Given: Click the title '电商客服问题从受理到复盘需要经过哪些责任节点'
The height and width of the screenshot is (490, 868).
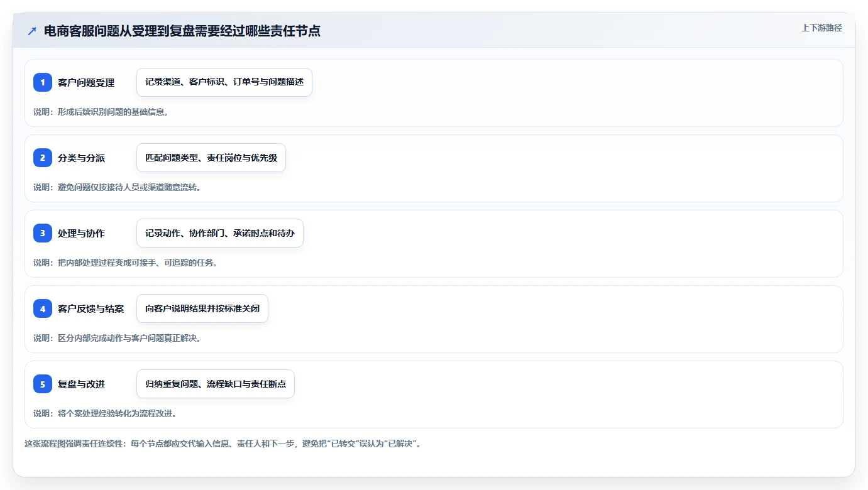Looking at the screenshot, I should (182, 31).
